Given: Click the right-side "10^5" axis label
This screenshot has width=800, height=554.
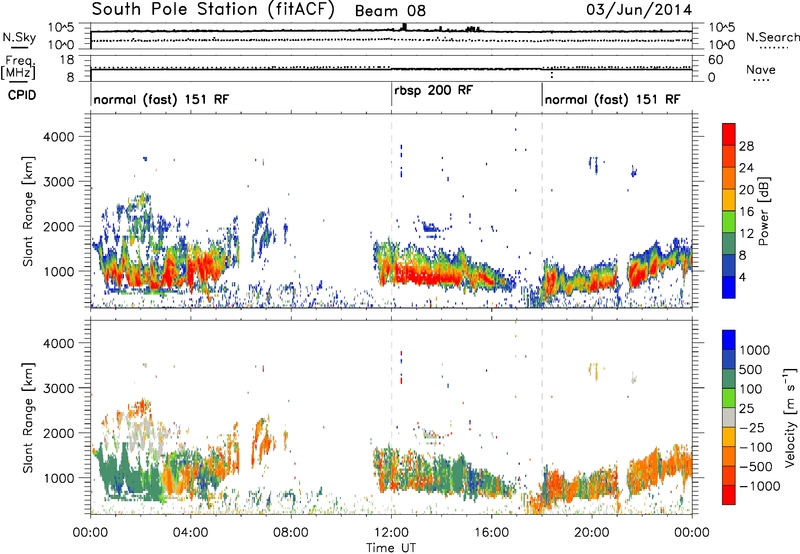Looking at the screenshot, I should coord(721,28).
